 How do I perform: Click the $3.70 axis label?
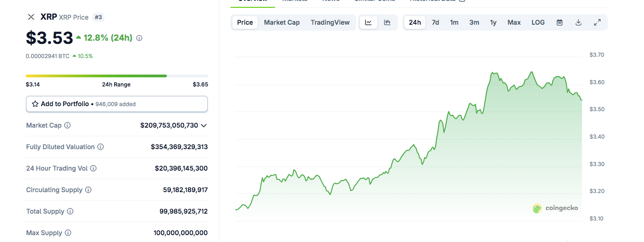597,55
